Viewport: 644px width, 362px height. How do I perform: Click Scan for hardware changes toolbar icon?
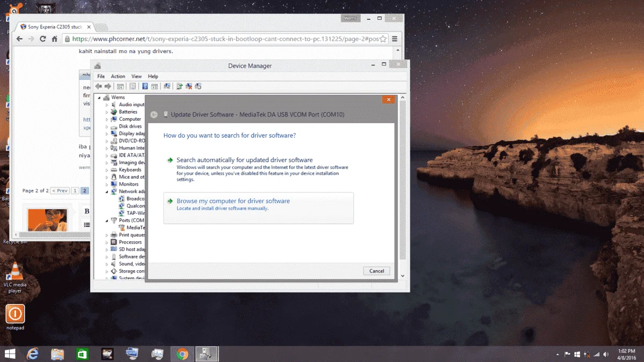[167, 86]
